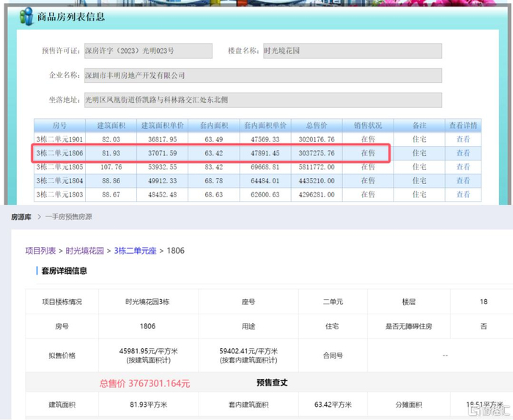Click the 楼盘名称 field showing 时光境花园
This screenshot has width=513, height=420.
352,51
